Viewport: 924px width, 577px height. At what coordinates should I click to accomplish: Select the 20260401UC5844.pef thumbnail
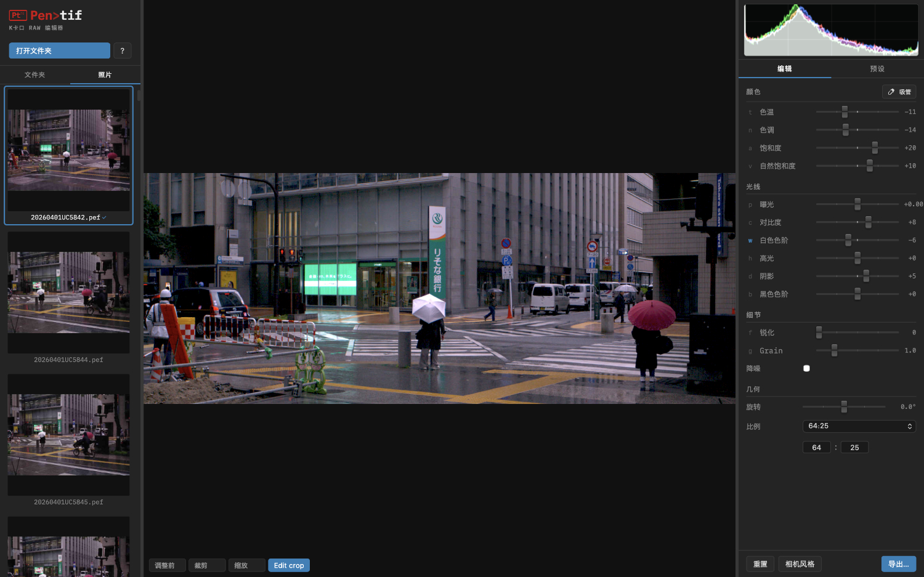[x=68, y=293]
